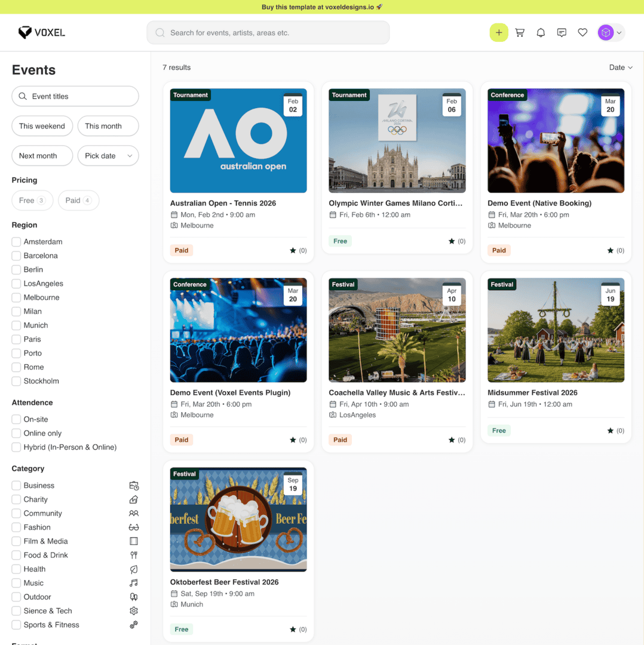Open favorites heart icon

[x=582, y=33]
